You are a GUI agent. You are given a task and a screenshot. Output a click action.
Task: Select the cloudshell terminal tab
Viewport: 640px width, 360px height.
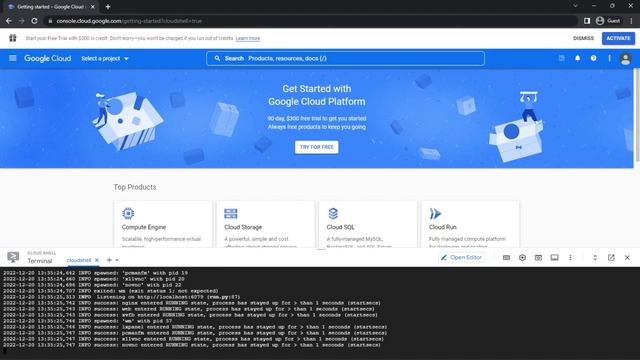[x=79, y=260]
